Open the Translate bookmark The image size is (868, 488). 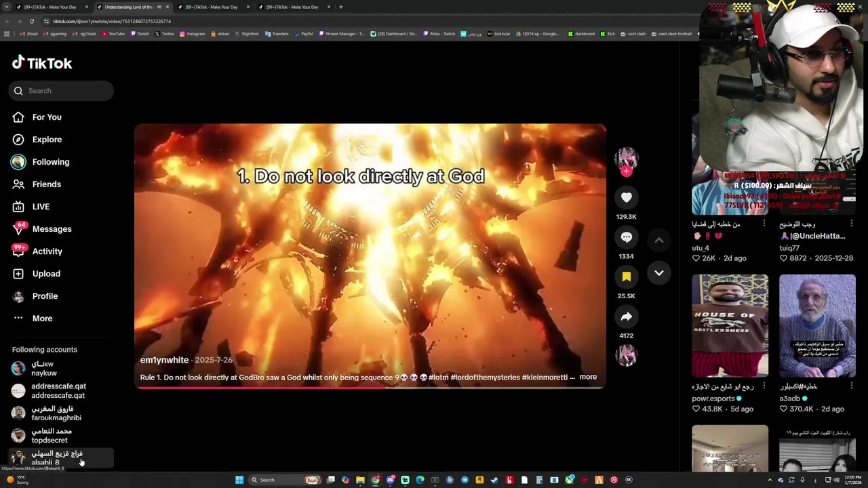[x=277, y=34]
